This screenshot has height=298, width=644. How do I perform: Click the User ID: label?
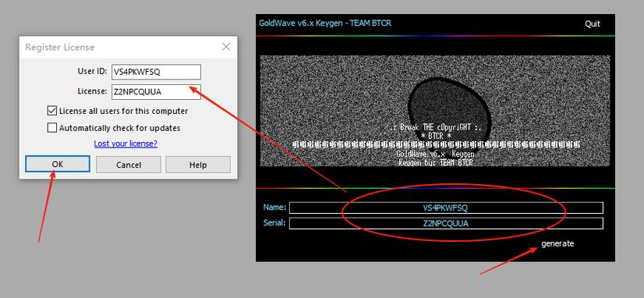pos(93,71)
